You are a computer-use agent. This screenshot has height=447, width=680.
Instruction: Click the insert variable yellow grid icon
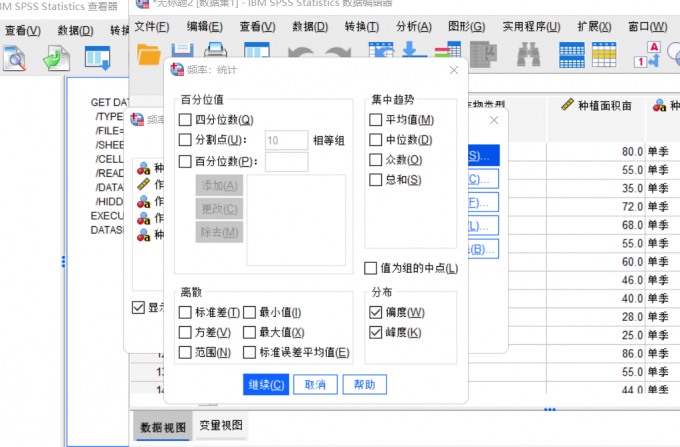click(x=604, y=55)
